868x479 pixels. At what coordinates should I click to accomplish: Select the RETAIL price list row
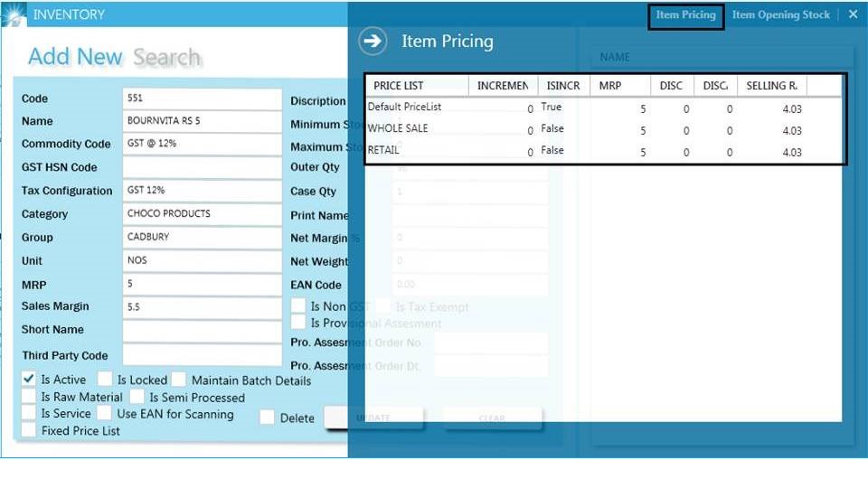[604, 151]
